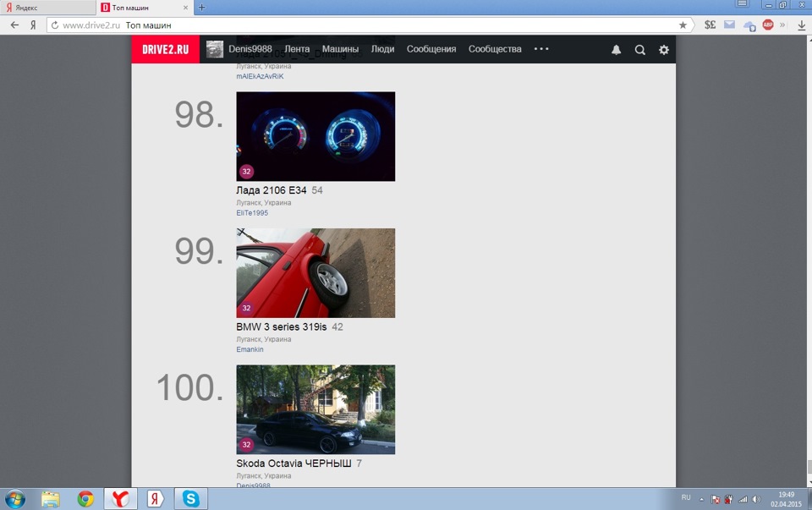Click the DRIVE2.RU logo
Screen dimensions: 812x510
165,49
